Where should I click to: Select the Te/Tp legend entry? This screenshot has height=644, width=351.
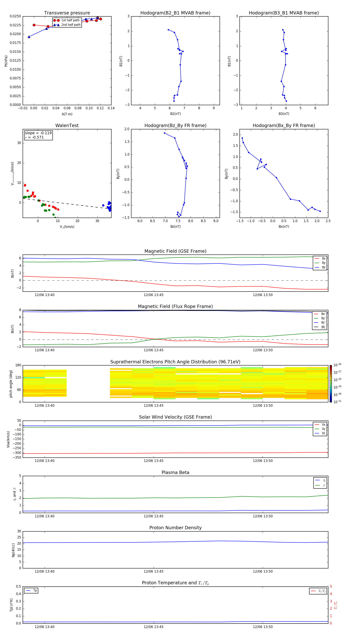coord(318,591)
